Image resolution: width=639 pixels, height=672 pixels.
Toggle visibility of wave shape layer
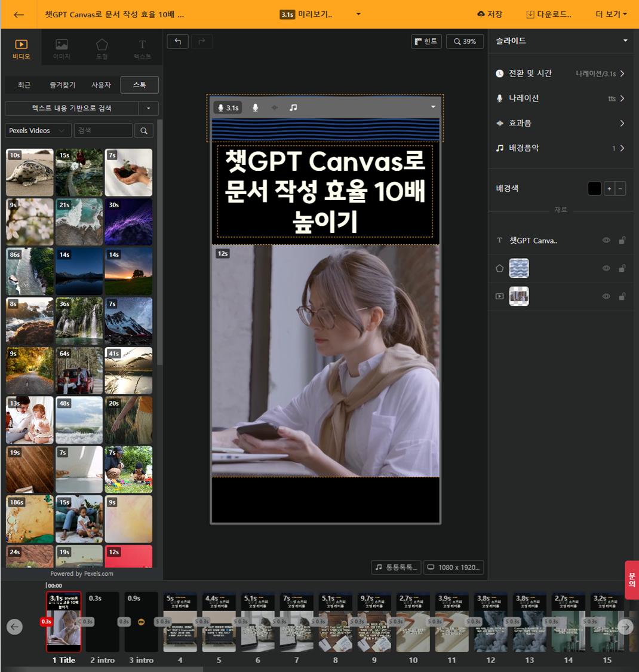click(606, 268)
